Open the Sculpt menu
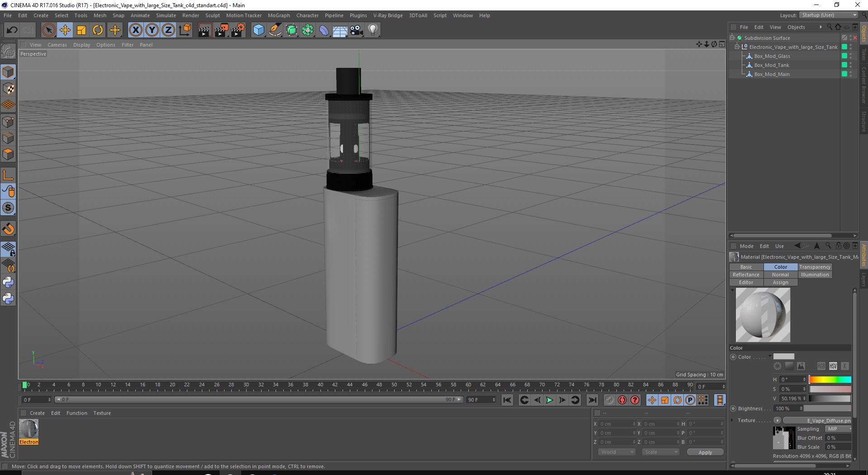 point(213,15)
